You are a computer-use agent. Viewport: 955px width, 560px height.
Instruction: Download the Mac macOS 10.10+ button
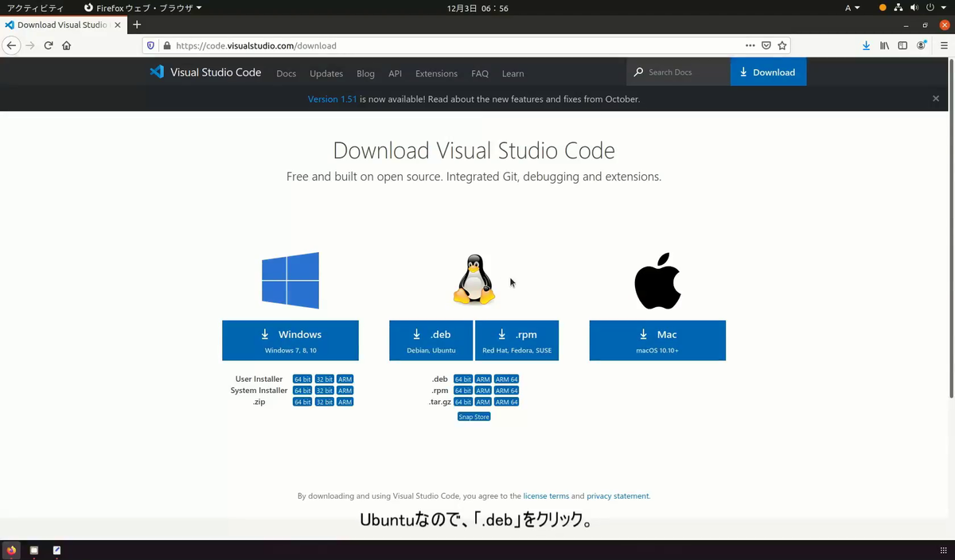click(657, 340)
